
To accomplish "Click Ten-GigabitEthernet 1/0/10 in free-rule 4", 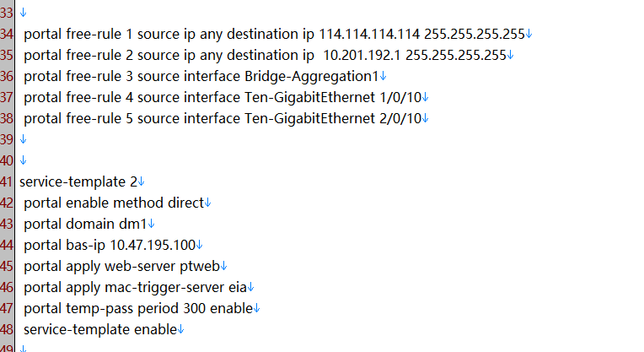I will tap(333, 97).
